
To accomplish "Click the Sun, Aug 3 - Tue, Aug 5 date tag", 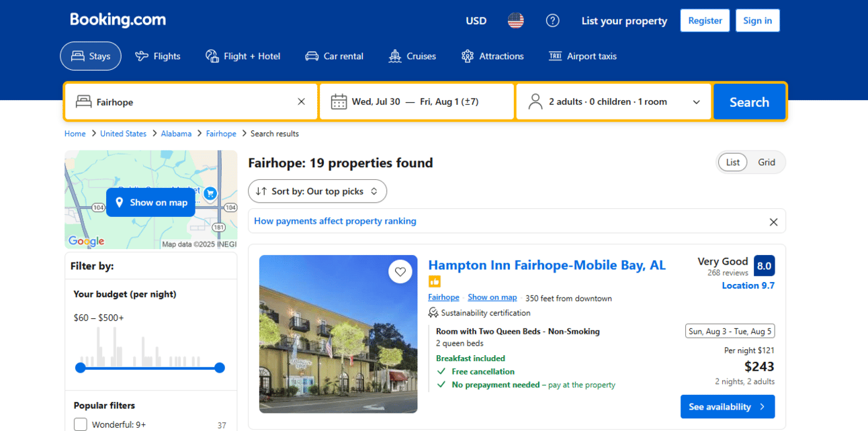I will pyautogui.click(x=730, y=331).
